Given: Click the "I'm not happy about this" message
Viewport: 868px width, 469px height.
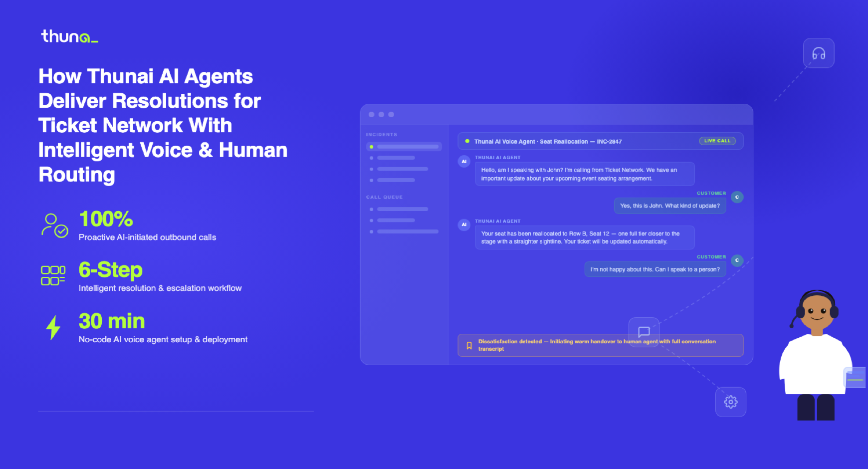Looking at the screenshot, I should pos(655,269).
